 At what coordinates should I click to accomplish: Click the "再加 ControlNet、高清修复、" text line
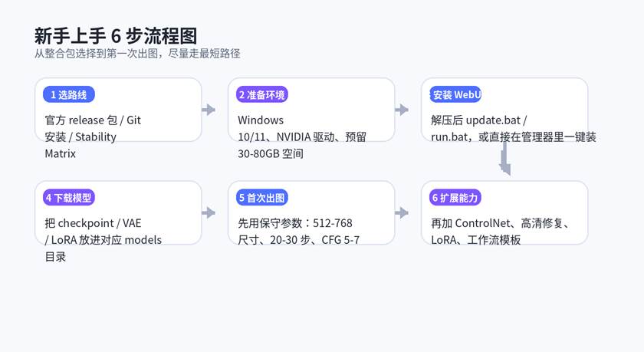499,223
